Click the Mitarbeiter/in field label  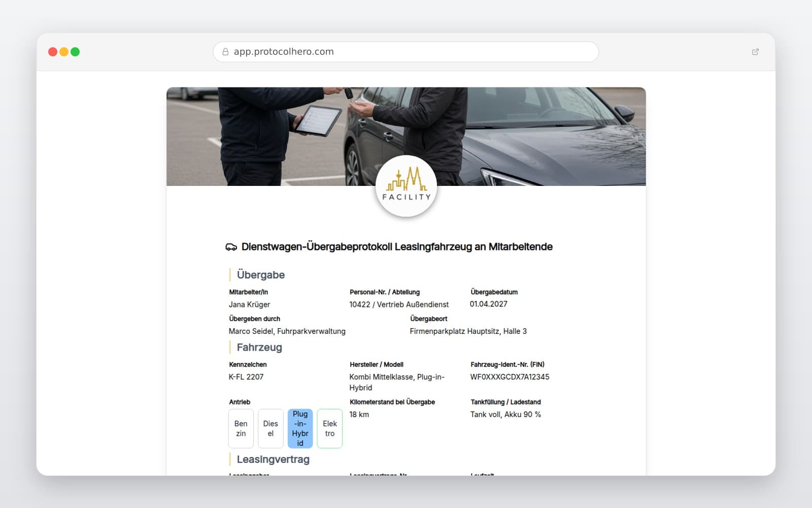(249, 292)
